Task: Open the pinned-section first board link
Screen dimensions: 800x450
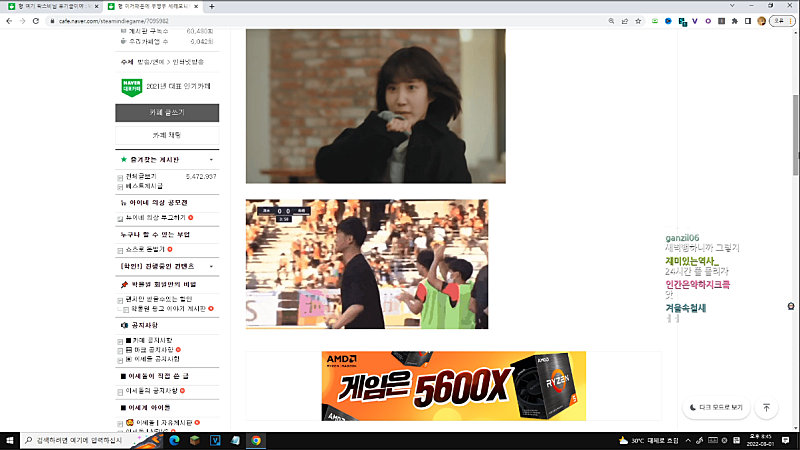Action: pos(159,299)
